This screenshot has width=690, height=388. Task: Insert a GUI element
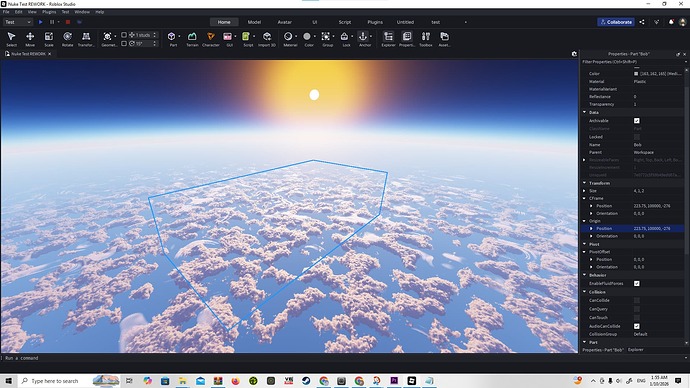(228, 39)
